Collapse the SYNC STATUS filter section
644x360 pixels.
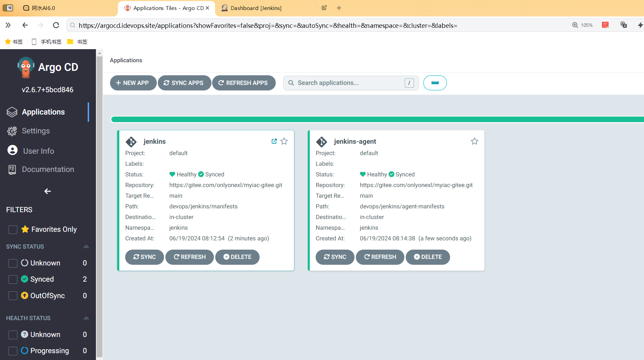pos(86,247)
